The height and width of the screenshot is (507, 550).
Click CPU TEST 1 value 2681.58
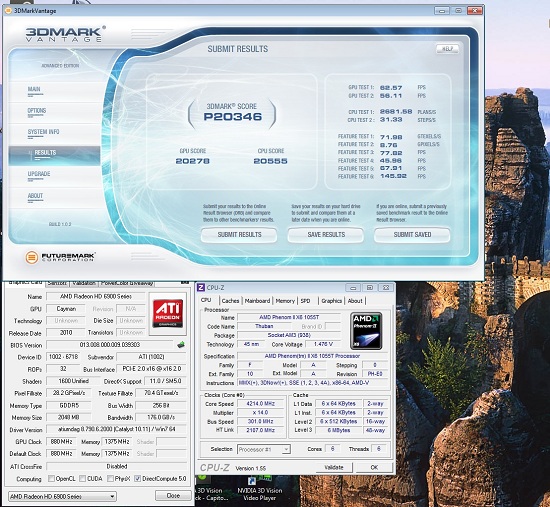(x=396, y=112)
